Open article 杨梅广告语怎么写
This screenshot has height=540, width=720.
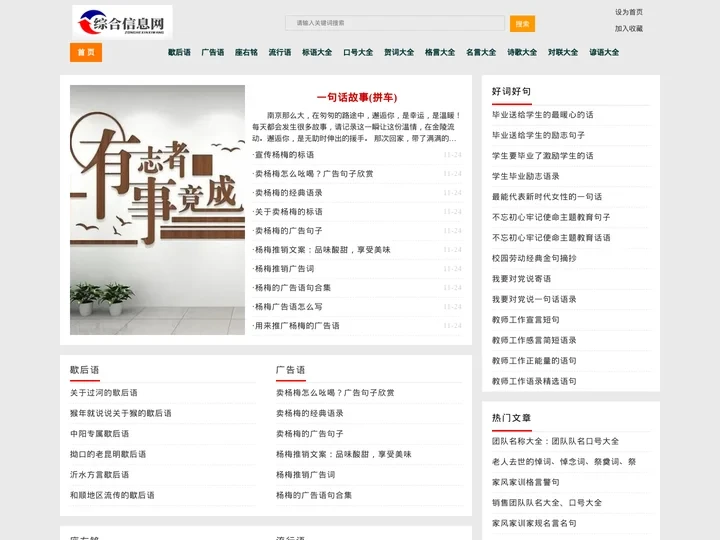point(288,307)
